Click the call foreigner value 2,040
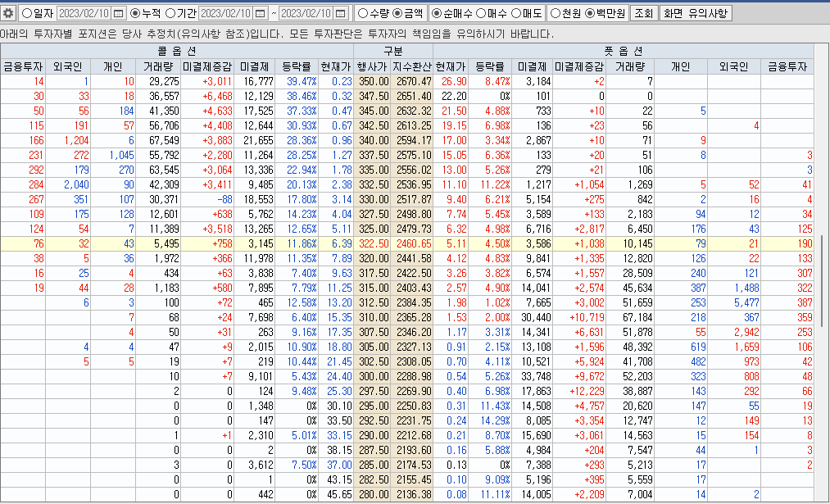This screenshot has height=504, width=830. click(x=68, y=184)
